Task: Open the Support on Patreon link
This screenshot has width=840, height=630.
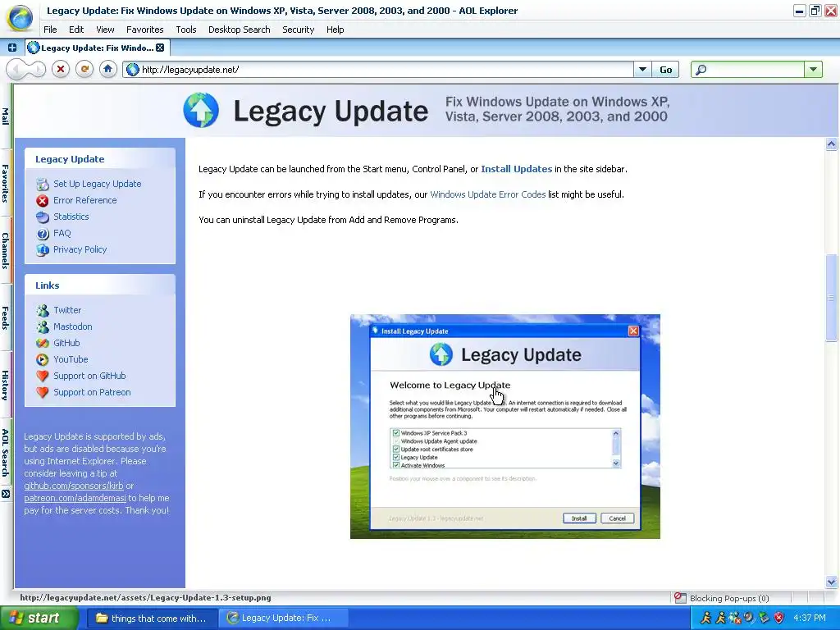Action: (92, 392)
